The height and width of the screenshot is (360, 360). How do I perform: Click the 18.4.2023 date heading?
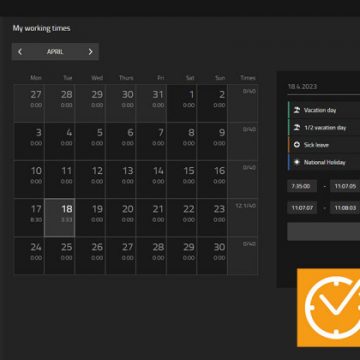(x=302, y=86)
